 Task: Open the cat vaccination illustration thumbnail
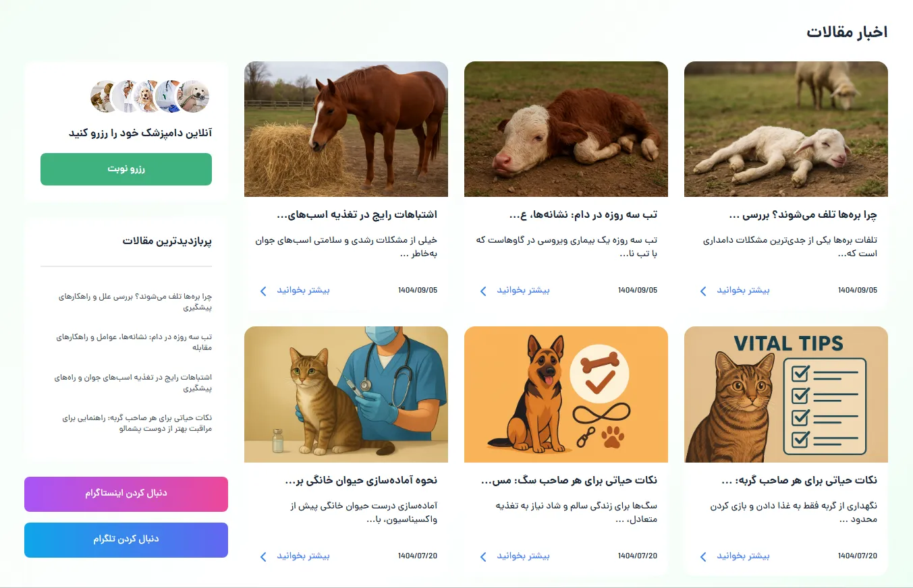pyautogui.click(x=346, y=394)
